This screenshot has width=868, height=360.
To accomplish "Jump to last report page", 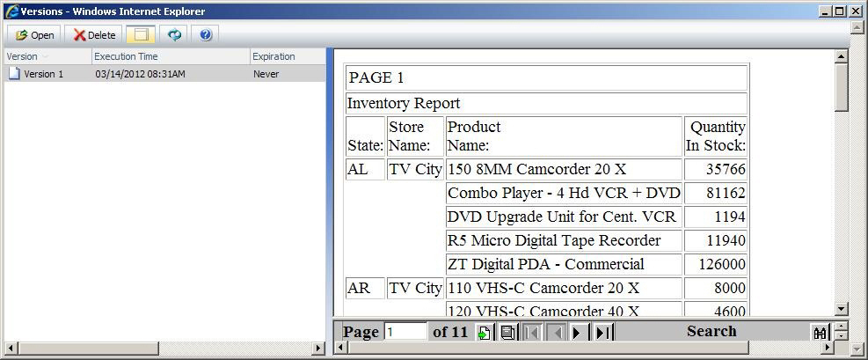I will pyautogui.click(x=602, y=333).
